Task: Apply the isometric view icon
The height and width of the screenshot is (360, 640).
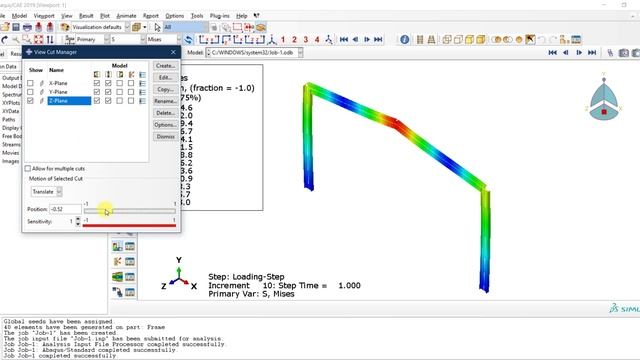Action: pyautogui.click(x=271, y=40)
